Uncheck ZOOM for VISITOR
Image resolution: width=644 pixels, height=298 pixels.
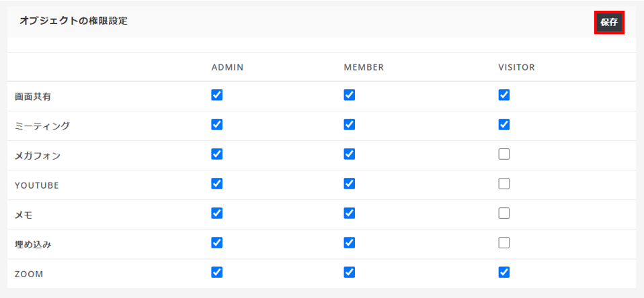[504, 272]
